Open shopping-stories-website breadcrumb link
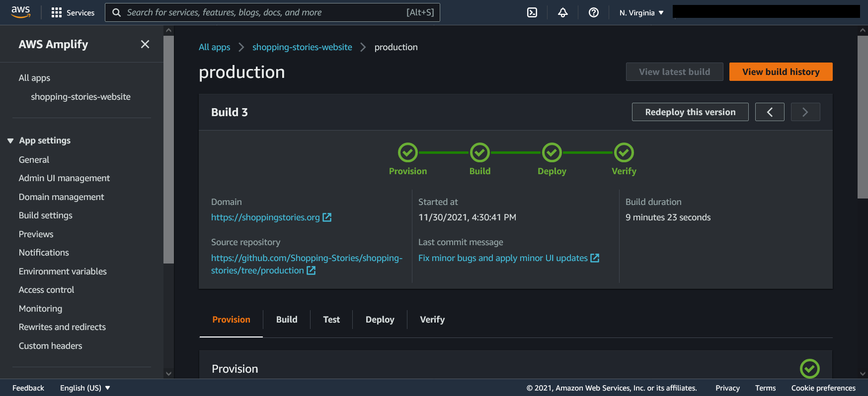868x396 pixels. pyautogui.click(x=302, y=47)
